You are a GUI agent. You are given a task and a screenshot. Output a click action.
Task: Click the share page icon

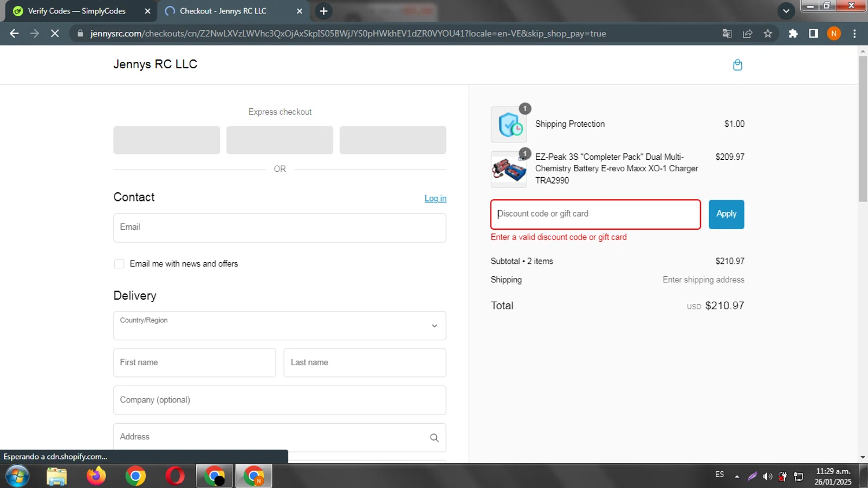click(x=748, y=34)
